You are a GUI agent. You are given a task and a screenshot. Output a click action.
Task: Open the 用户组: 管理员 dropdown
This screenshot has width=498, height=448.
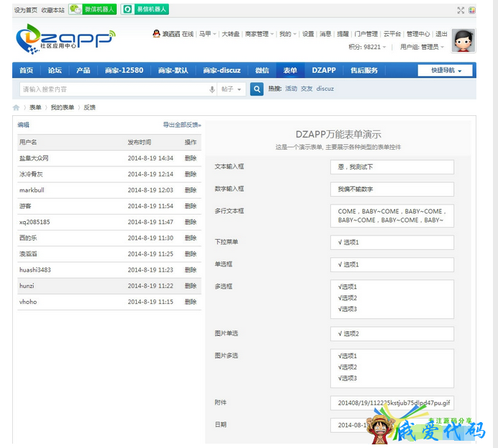[422, 47]
